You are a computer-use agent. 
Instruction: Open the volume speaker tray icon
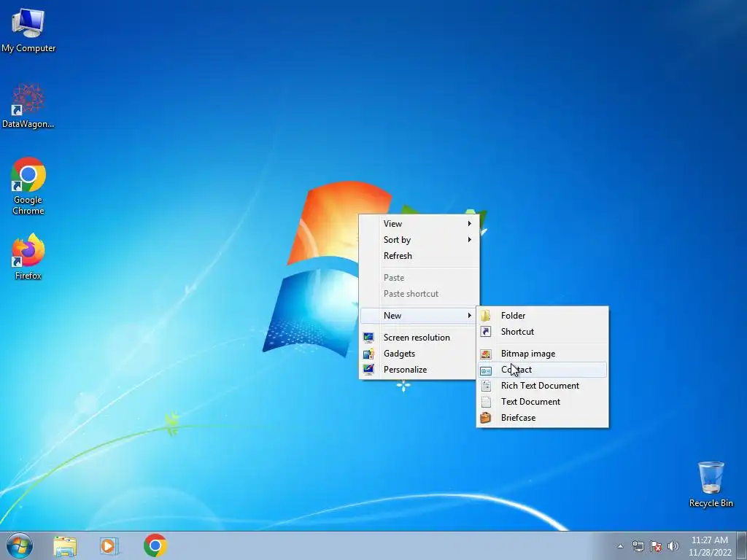point(673,546)
